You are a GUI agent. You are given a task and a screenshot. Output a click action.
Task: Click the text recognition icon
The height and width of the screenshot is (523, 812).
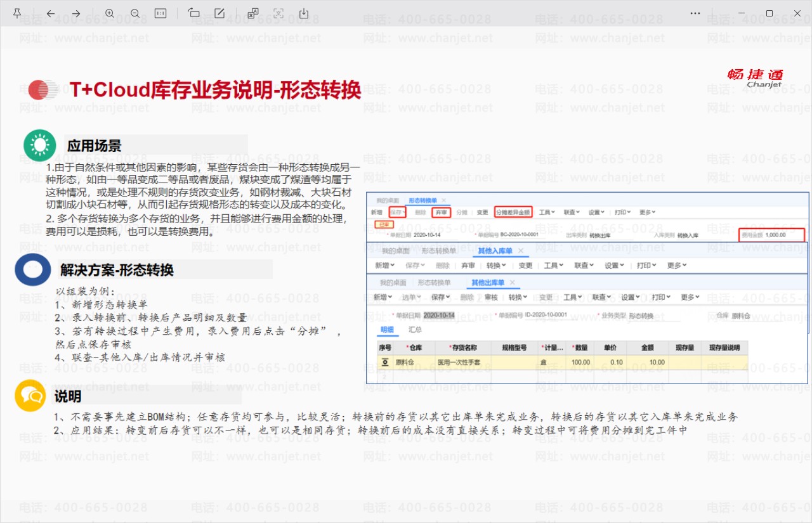point(278,13)
